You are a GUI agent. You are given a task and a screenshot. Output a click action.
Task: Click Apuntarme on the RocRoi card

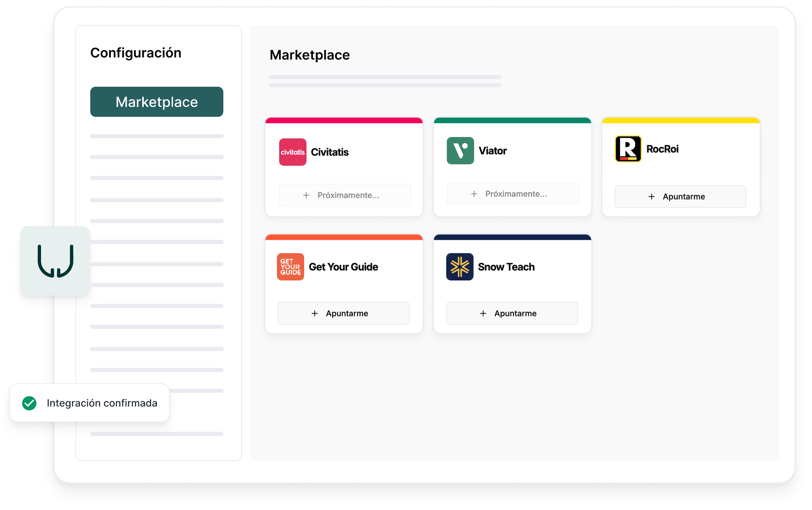click(680, 197)
